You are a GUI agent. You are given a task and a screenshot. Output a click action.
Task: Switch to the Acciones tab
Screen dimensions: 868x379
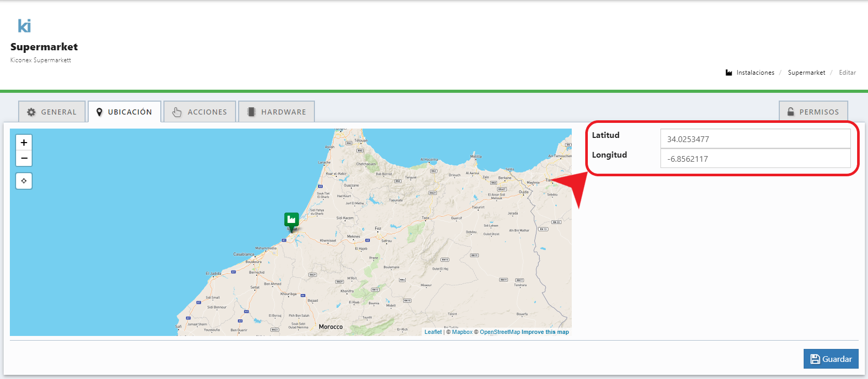(200, 112)
